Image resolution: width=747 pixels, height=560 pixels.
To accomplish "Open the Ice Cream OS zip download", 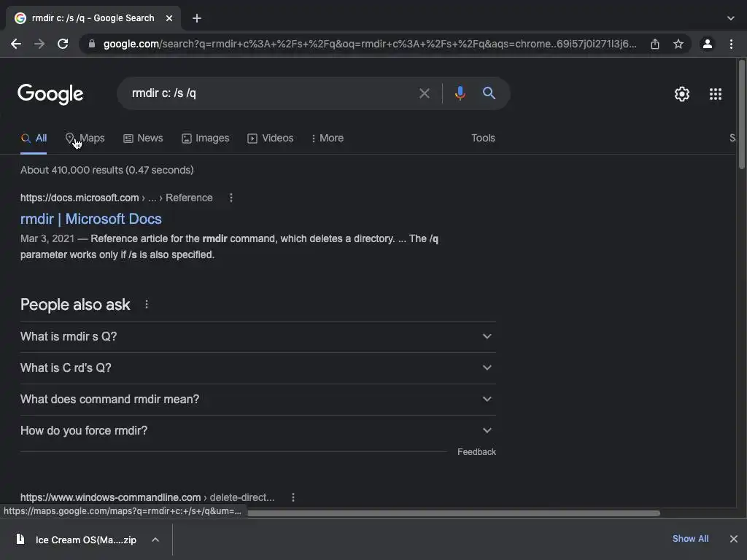I will (x=86, y=540).
